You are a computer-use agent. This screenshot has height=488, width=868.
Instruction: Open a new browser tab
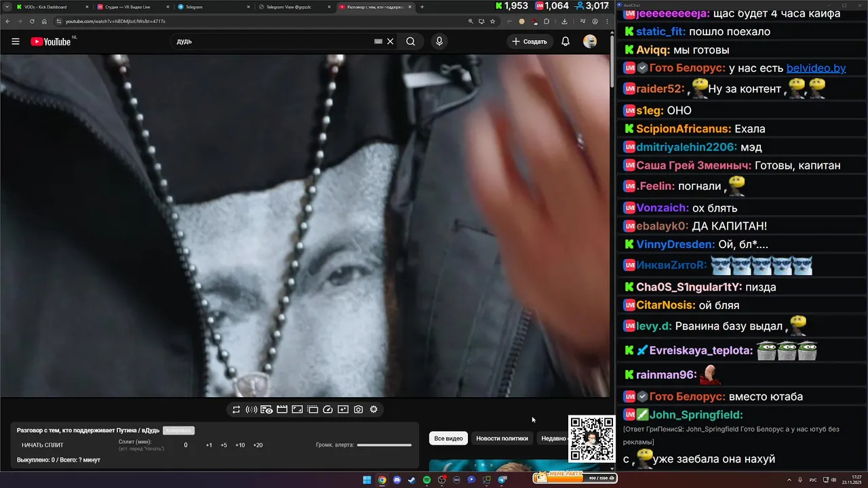click(x=422, y=7)
